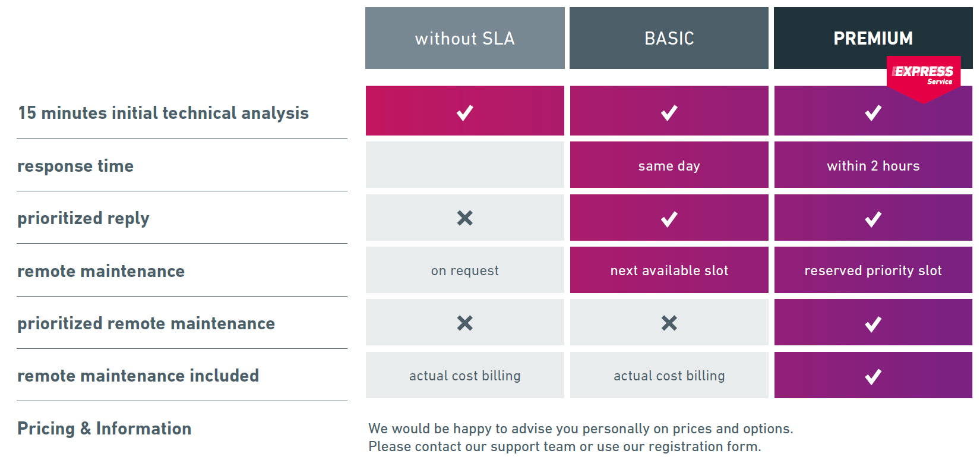
Task: Click the Pricing & Information heading
Action: (105, 429)
